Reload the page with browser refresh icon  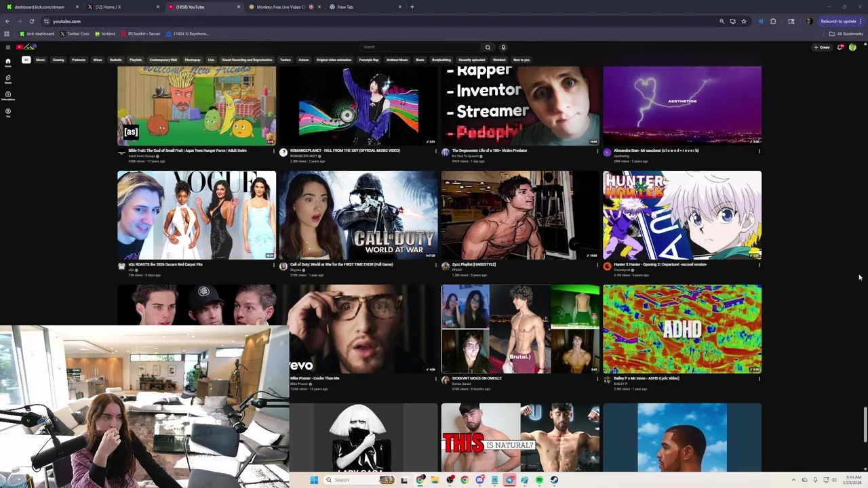pos(31,21)
